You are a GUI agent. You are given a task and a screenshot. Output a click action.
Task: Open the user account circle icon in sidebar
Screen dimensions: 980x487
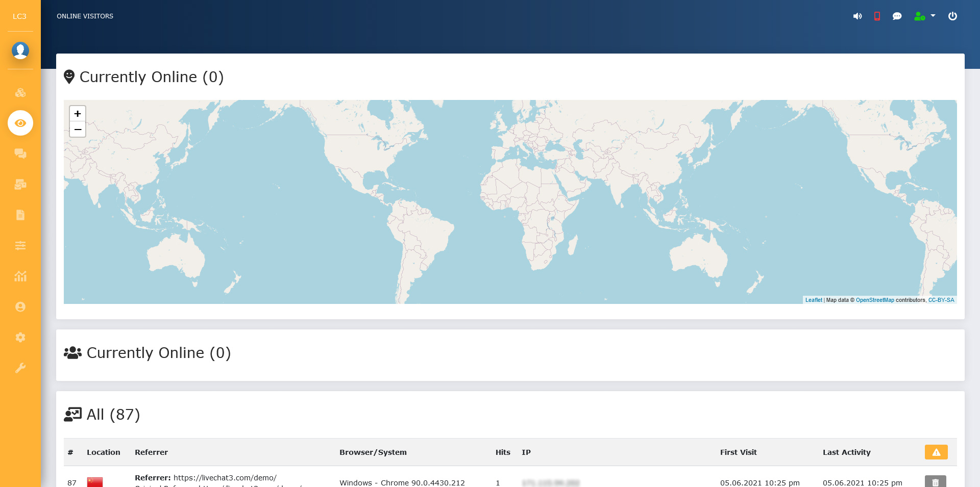20,306
